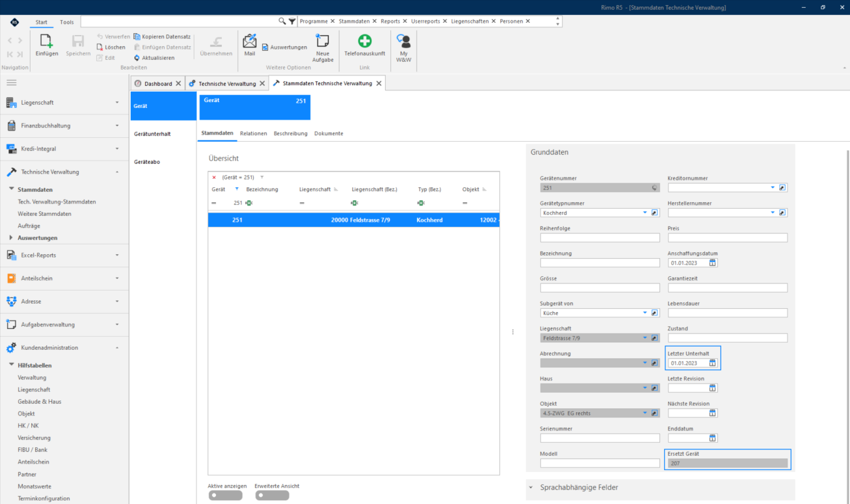Toggle the hamburger sidebar menu
This screenshot has width=850, height=504.
tap(11, 83)
